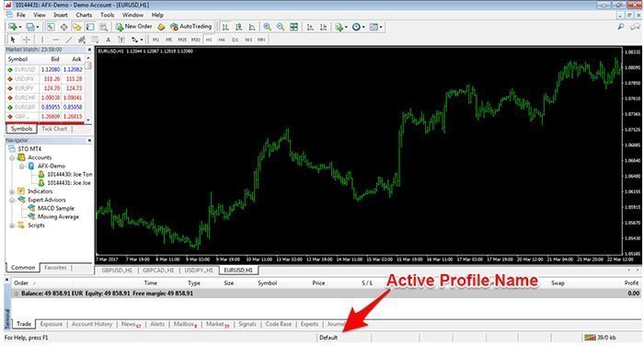The image size is (644, 346).
Task: Select the Trendline drawing tool
Action: pos(69,40)
